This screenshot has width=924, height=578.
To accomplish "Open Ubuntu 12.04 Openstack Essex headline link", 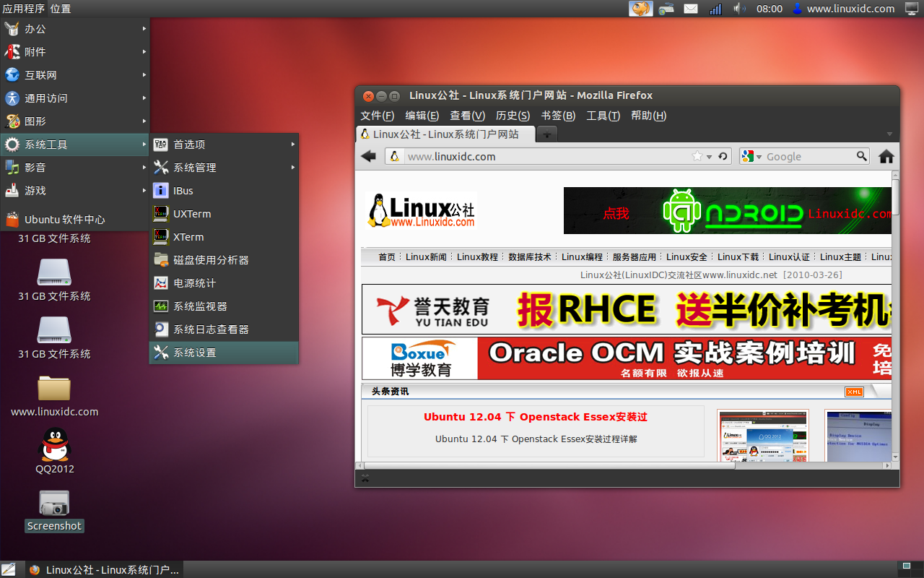I will 536,417.
